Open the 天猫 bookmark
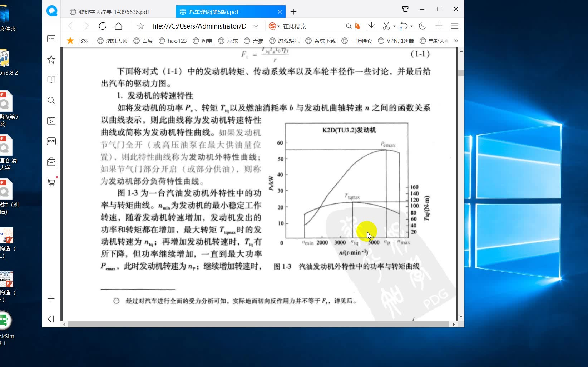This screenshot has height=367, width=588. coord(254,41)
